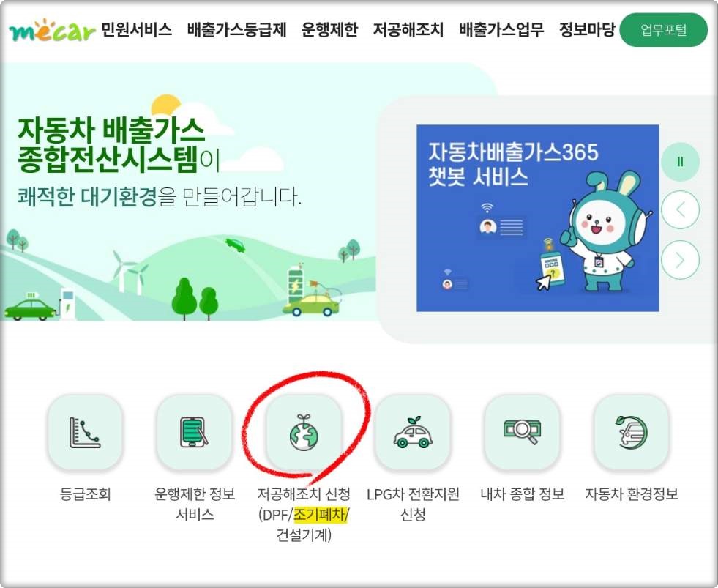Click the mecar logo
This screenshot has width=718, height=588.
coord(51,30)
